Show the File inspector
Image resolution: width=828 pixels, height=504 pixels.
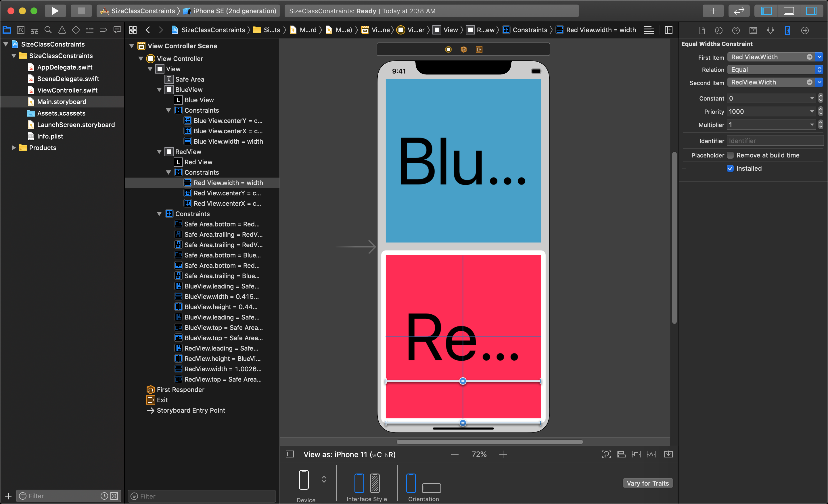701,30
